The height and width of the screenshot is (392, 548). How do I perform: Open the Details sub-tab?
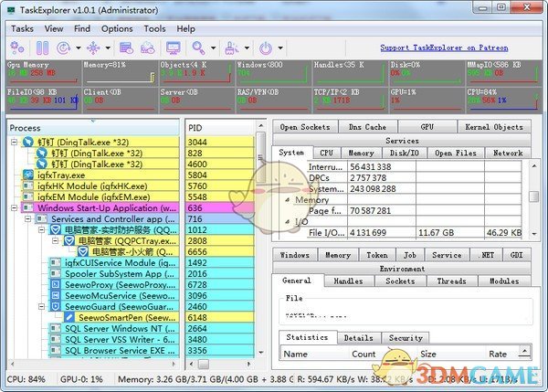[x=359, y=338]
